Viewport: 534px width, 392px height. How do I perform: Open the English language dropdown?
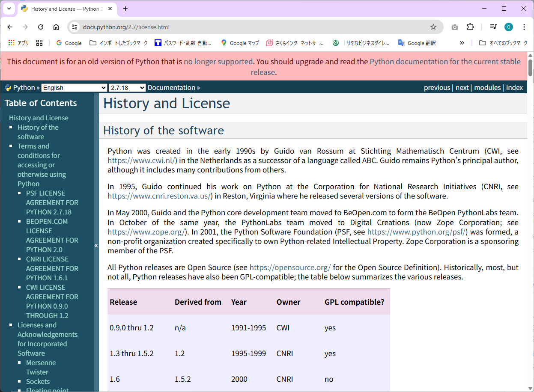(x=74, y=88)
